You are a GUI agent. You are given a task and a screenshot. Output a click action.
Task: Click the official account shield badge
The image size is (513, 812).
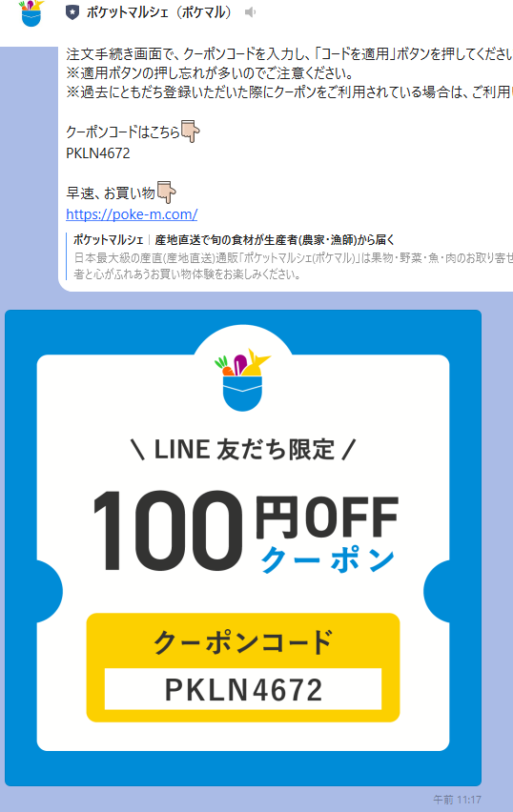[72, 13]
